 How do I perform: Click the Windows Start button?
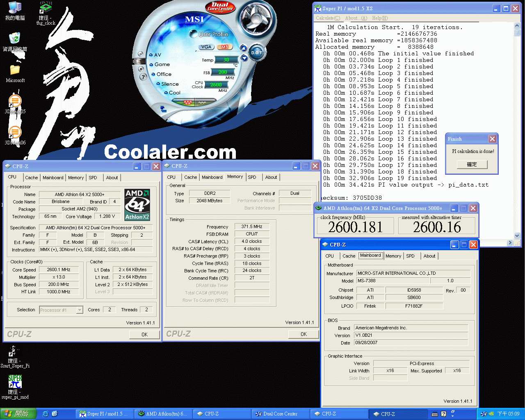click(19, 414)
